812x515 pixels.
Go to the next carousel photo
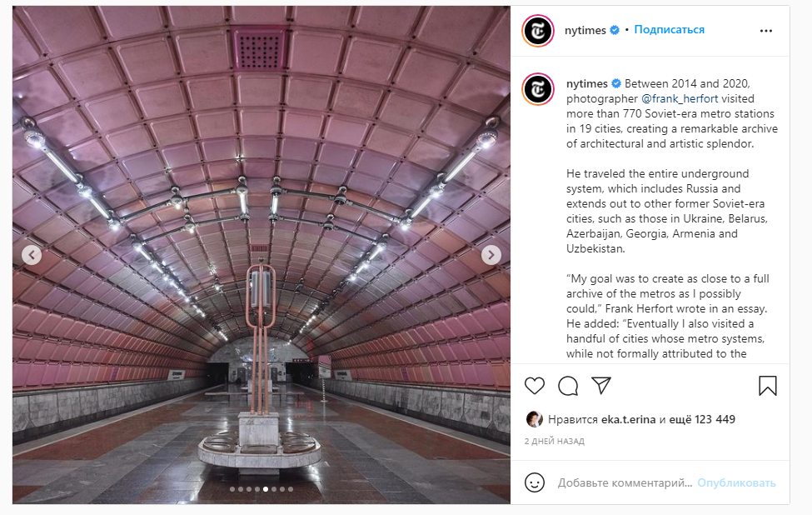click(491, 255)
